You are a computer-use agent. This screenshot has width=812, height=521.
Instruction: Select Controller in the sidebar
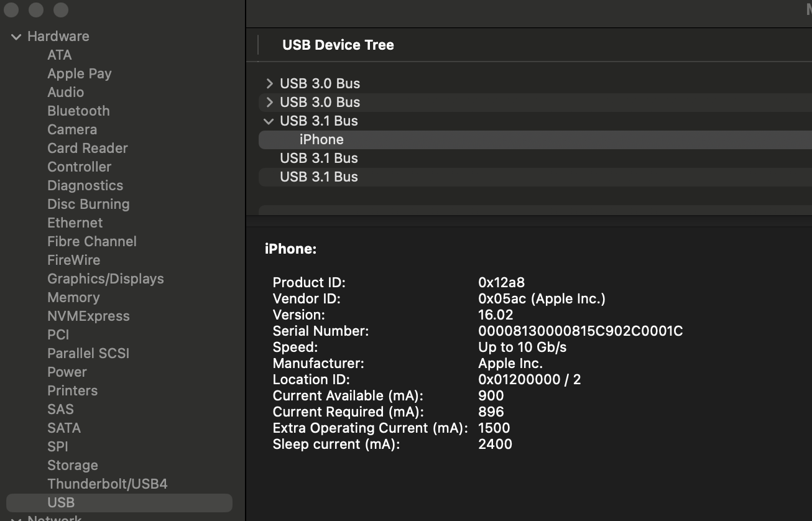80,167
